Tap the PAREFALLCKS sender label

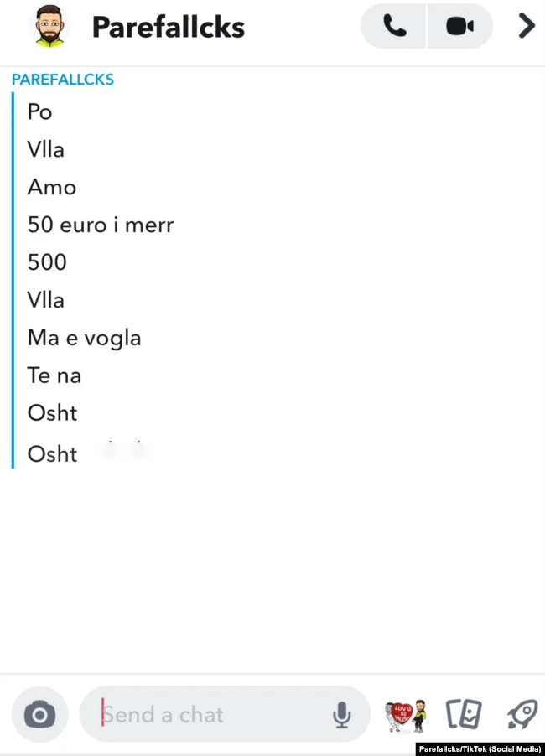(63, 80)
